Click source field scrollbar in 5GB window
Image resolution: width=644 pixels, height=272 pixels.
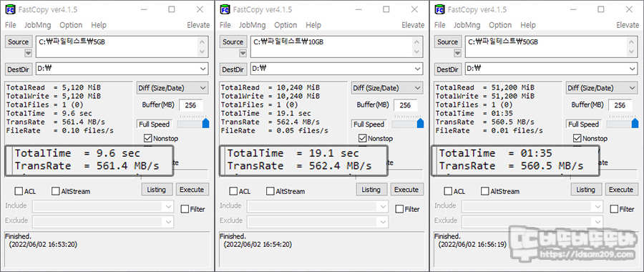pyautogui.click(x=202, y=47)
